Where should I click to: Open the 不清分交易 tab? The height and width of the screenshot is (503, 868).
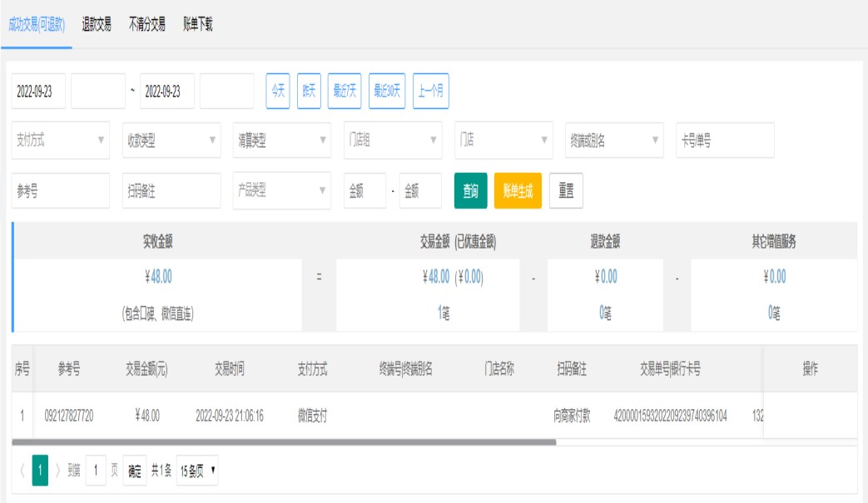coord(146,24)
